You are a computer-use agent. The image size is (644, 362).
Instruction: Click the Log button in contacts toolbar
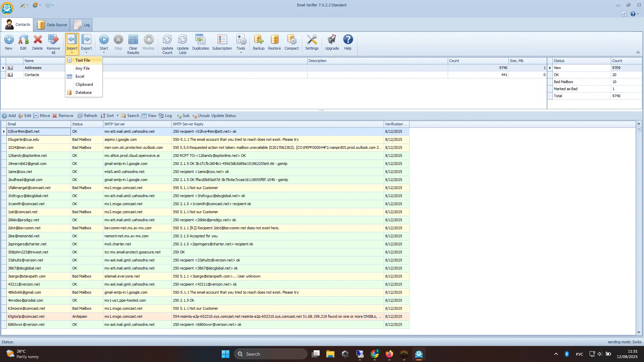[165, 116]
